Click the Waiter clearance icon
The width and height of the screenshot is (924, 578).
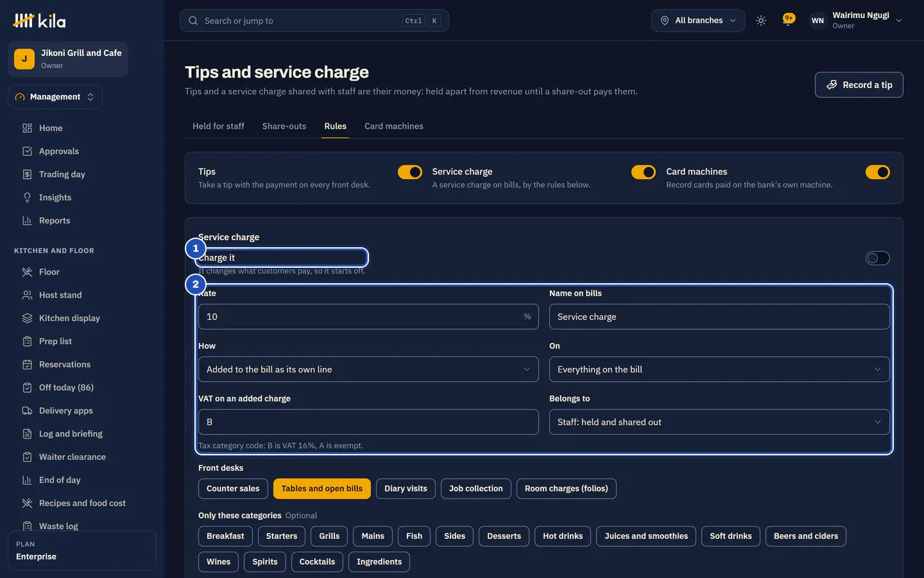[x=27, y=457]
